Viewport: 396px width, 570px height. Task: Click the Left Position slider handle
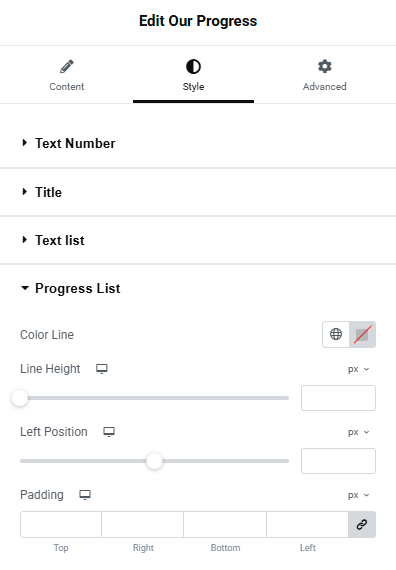tap(154, 461)
